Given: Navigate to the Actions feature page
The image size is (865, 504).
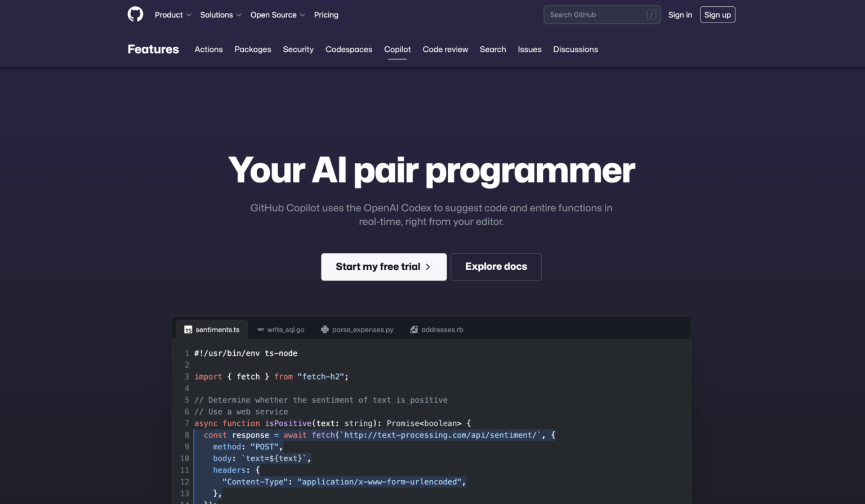Looking at the screenshot, I should click(208, 50).
